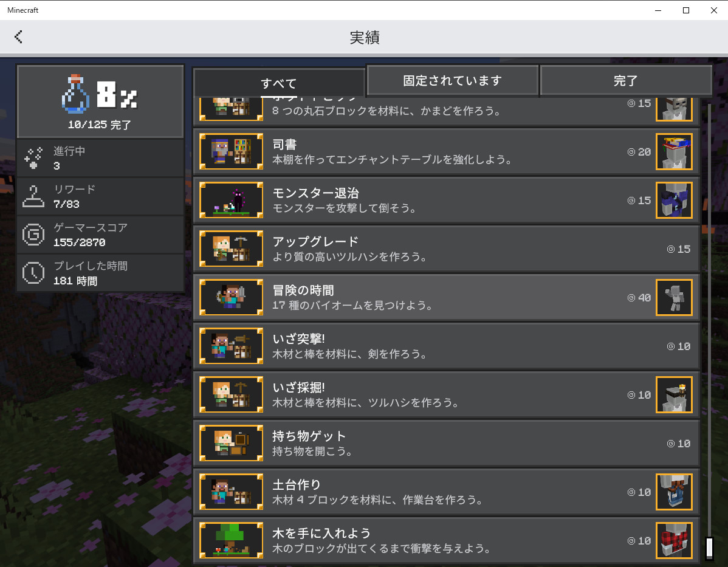The height and width of the screenshot is (567, 728).
Task: Minimize the Minecraft window
Action: click(658, 10)
